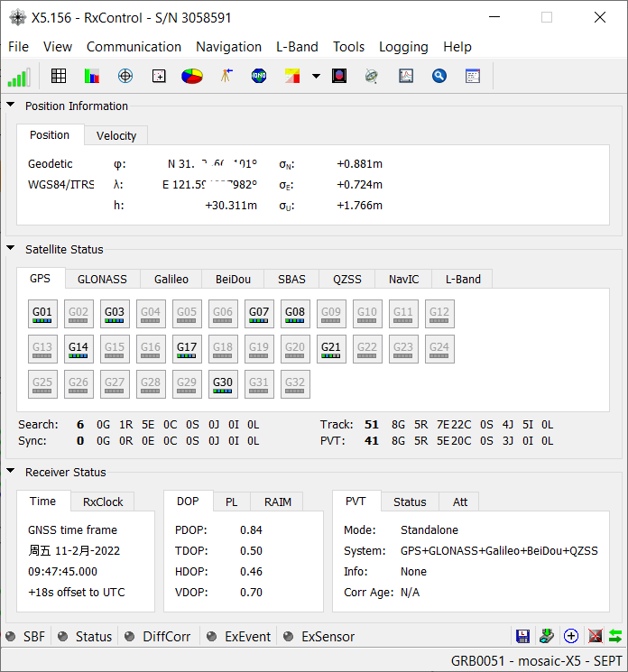Open the Help menu

tap(457, 47)
